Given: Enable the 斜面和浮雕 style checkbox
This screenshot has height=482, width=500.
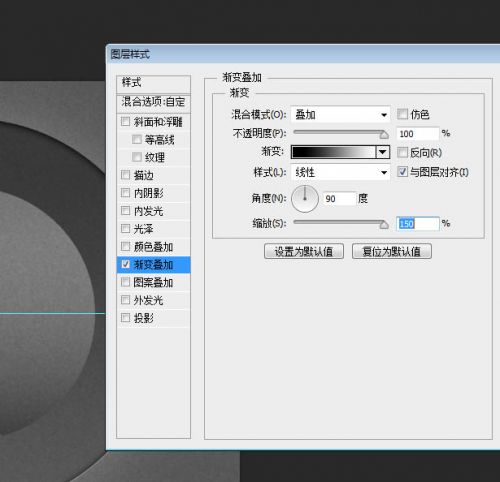Looking at the screenshot, I should 125,121.
